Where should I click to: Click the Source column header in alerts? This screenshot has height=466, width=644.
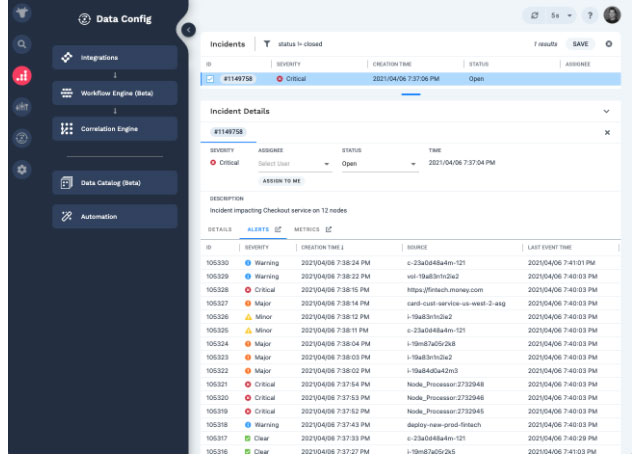click(x=417, y=247)
